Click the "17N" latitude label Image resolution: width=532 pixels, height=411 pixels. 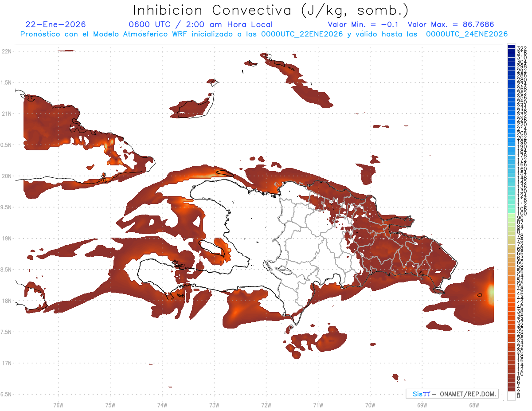click(x=6, y=363)
